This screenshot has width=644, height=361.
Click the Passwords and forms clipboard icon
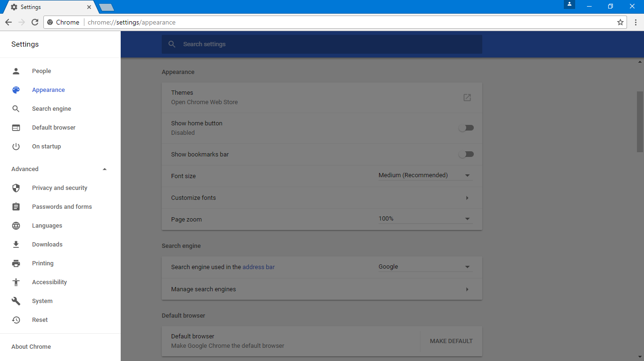pos(16,207)
